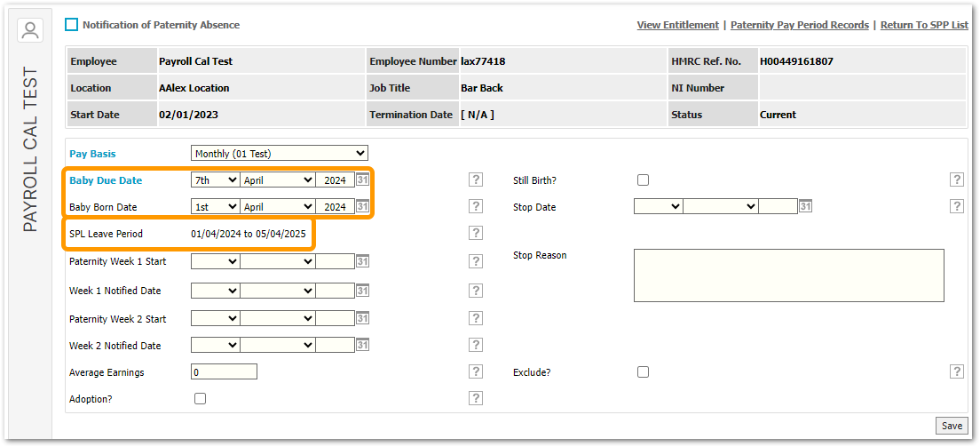980x447 pixels.
Task: Expand the Pay Basis dropdown
Action: click(279, 154)
